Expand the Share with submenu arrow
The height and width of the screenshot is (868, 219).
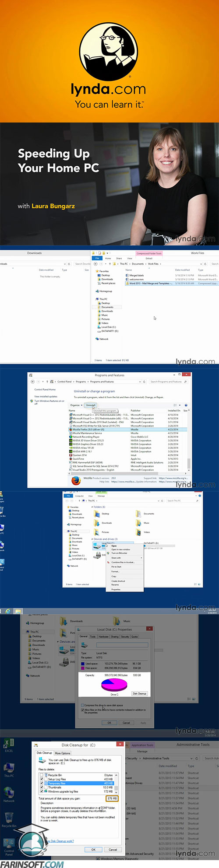click(x=141, y=558)
